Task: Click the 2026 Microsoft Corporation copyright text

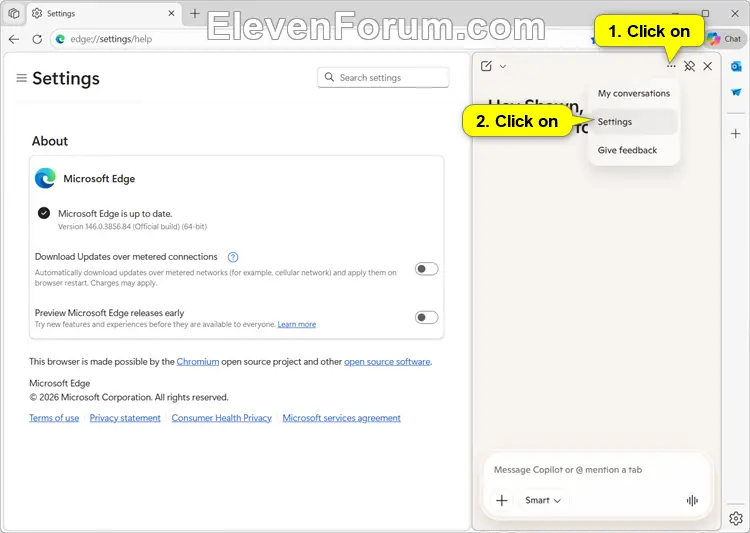Action: (x=129, y=398)
